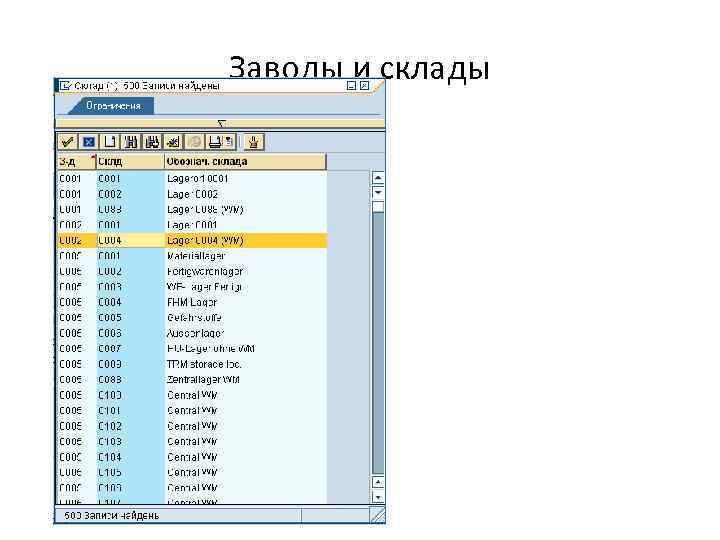Select the Обознач. склада column header
The height and width of the screenshot is (540, 720).
245,162
